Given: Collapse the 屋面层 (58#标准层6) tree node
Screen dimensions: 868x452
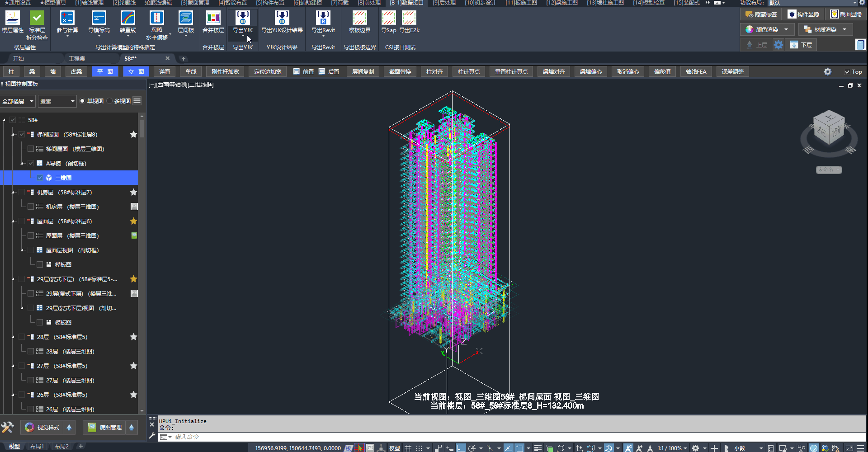Looking at the screenshot, I should 13,221.
